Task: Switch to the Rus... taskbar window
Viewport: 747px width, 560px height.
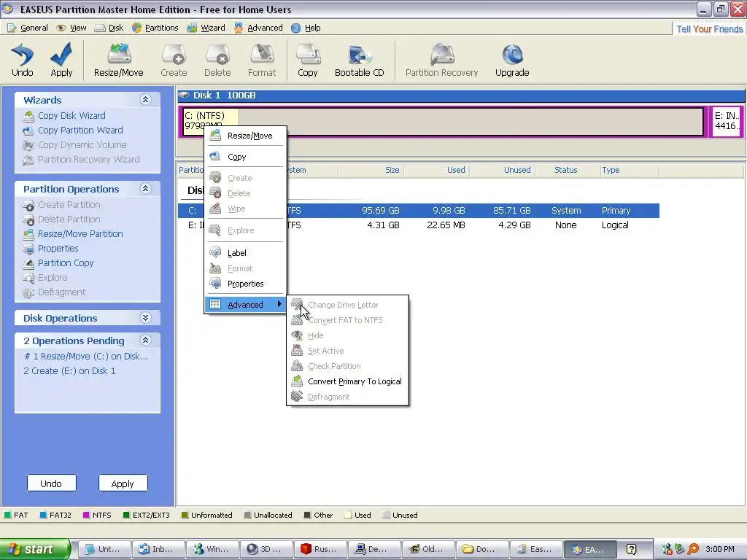Action: (320, 549)
